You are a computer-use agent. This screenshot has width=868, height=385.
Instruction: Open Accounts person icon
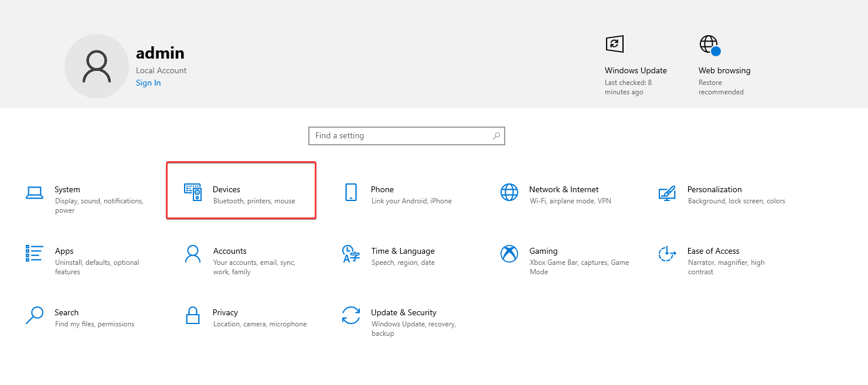(193, 254)
